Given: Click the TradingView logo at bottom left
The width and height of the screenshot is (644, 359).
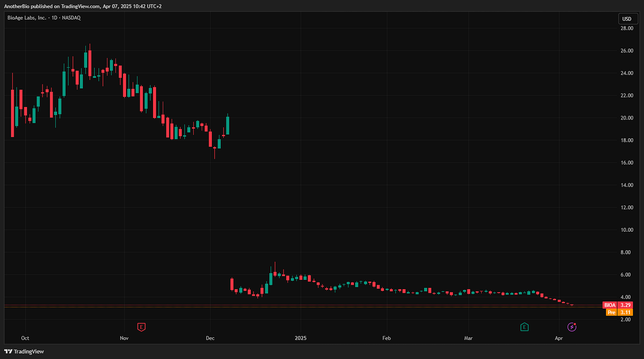Looking at the screenshot, I should 24,351.
